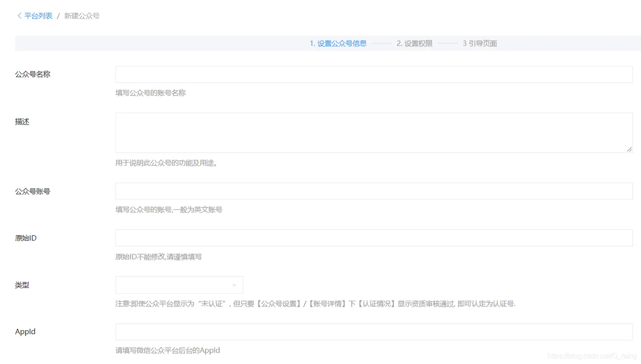Click hint 填写公众号的账号,一般为英文账号
The image size is (641, 364).
point(168,210)
